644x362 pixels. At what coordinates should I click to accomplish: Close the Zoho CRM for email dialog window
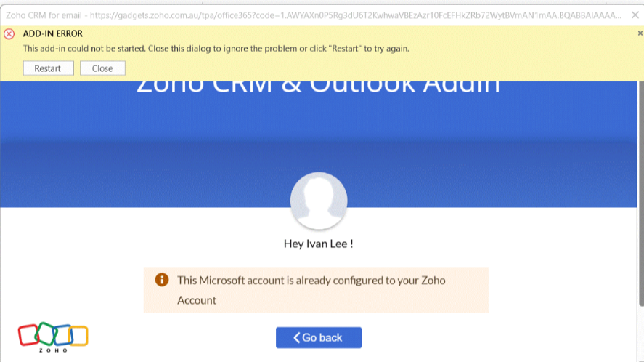click(x=636, y=15)
